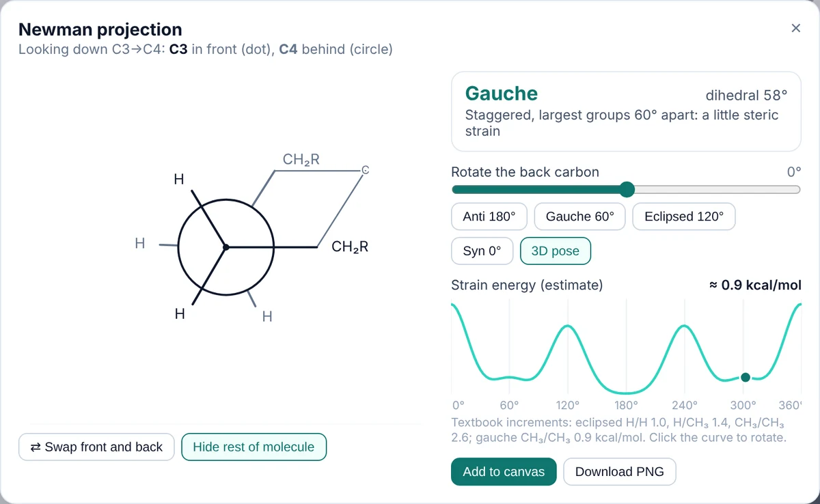Viewport: 820px width, 504px height.
Task: Click the front CH₂R label on projection
Action: coord(350,247)
